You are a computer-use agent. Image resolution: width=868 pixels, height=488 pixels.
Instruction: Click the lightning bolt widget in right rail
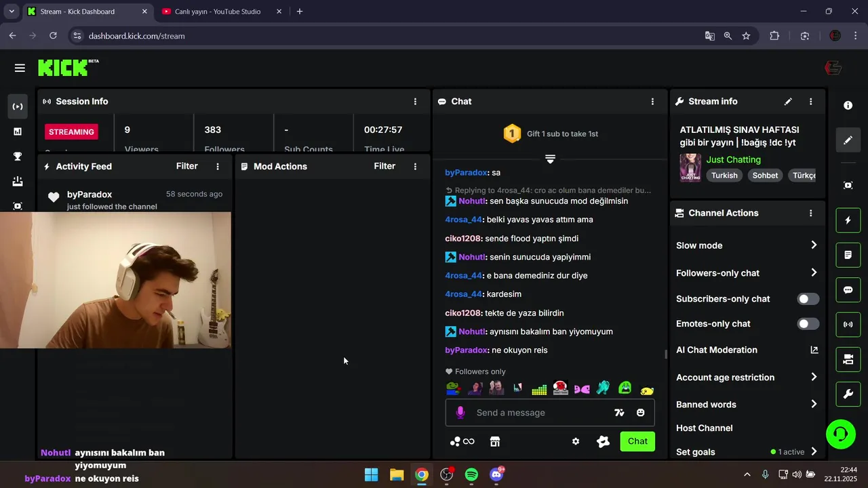point(848,220)
